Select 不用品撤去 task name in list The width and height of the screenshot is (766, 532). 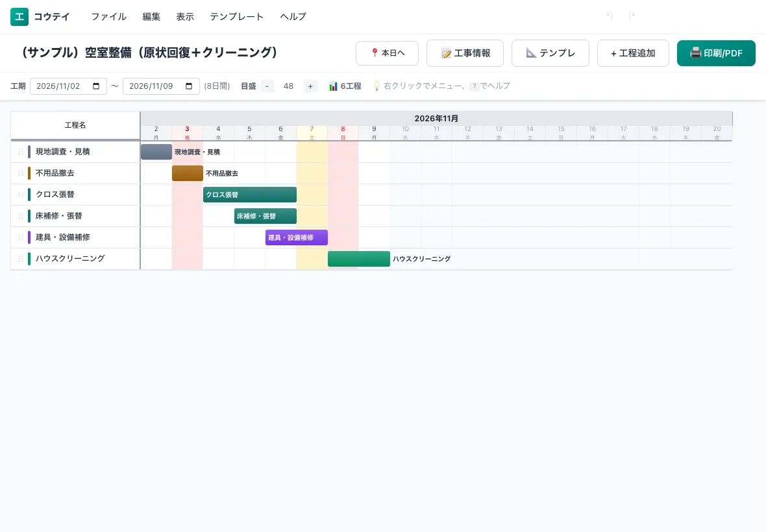tap(55, 173)
